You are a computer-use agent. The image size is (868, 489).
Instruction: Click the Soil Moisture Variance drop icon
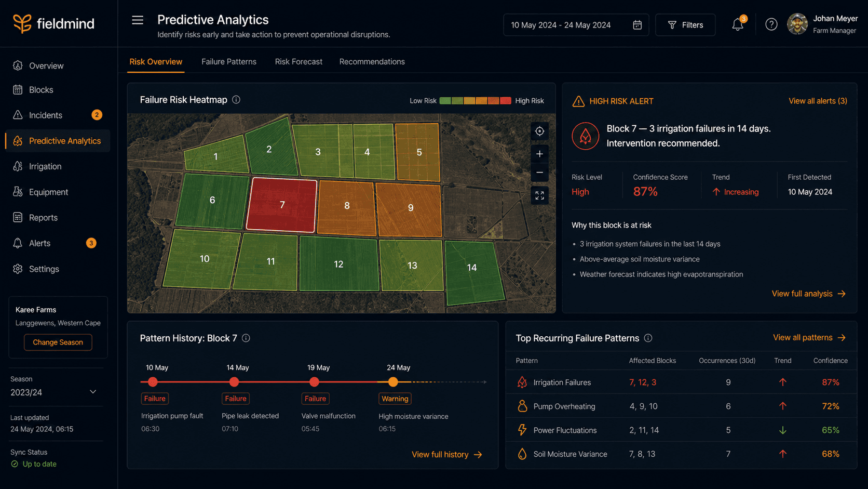[522, 454]
